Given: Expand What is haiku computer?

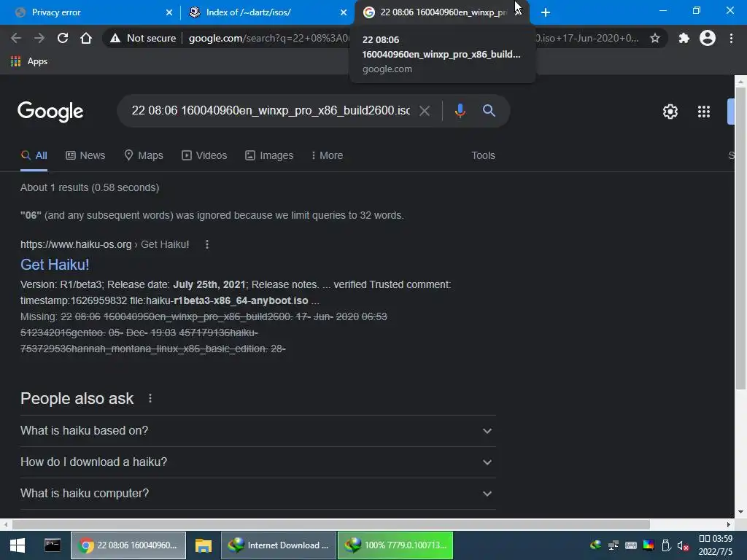Looking at the screenshot, I should pyautogui.click(x=258, y=494).
